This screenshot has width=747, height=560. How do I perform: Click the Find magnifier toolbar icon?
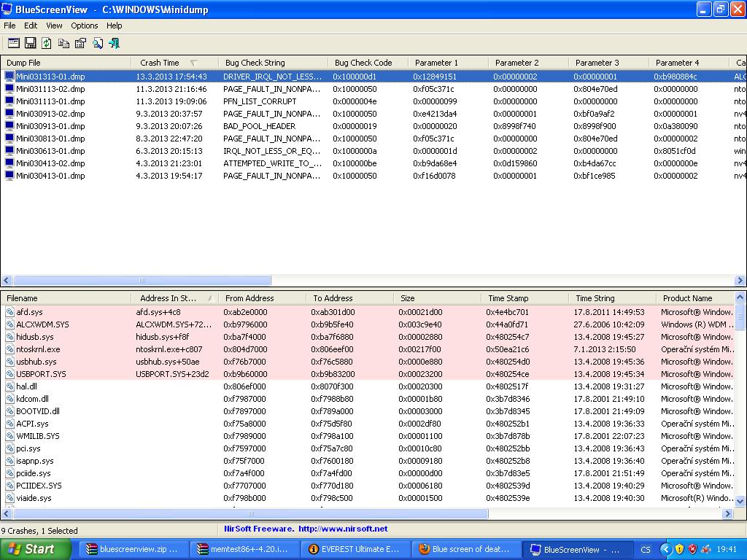coord(98,43)
